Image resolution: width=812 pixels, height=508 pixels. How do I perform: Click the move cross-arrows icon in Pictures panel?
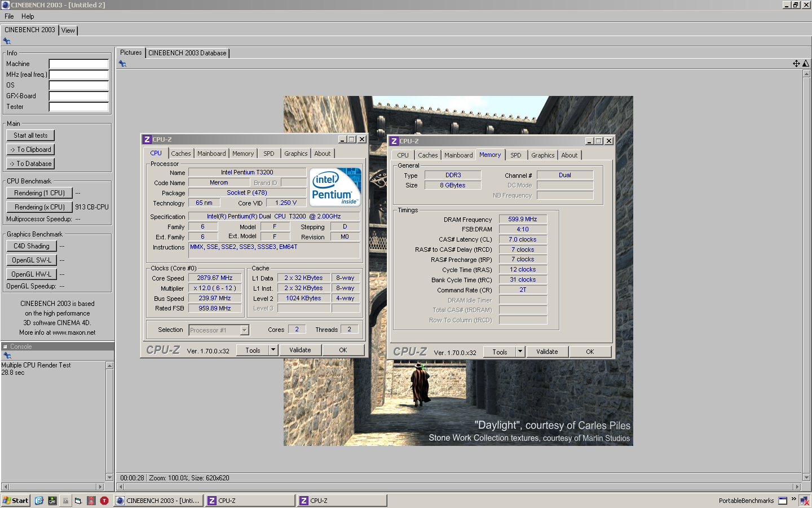(x=796, y=64)
